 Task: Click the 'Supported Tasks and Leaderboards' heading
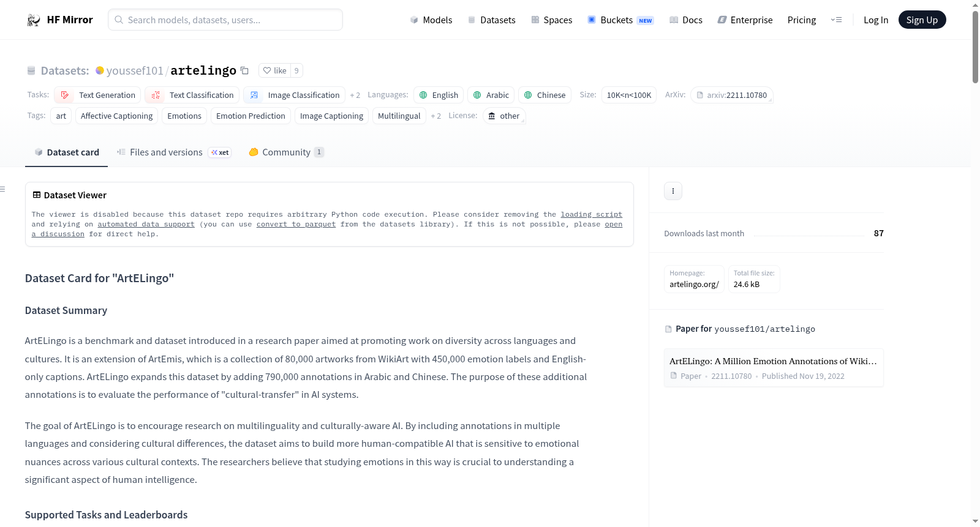[x=107, y=515]
